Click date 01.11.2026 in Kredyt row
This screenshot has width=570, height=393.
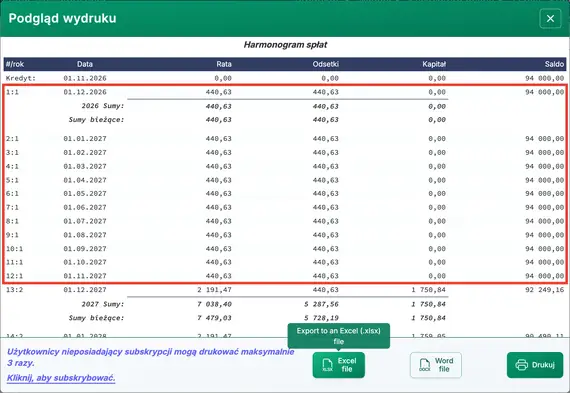pyautogui.click(x=85, y=78)
